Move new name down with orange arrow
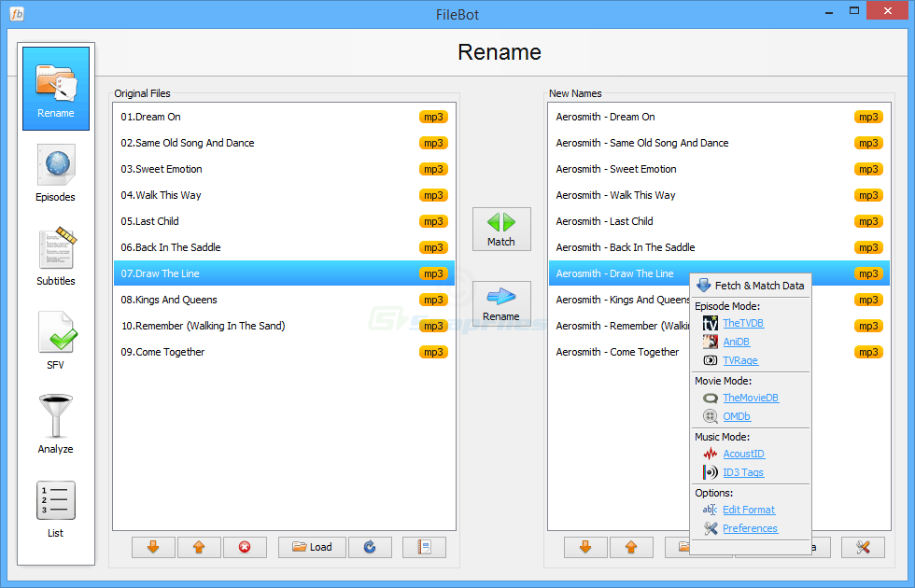915x588 pixels. pyautogui.click(x=585, y=547)
